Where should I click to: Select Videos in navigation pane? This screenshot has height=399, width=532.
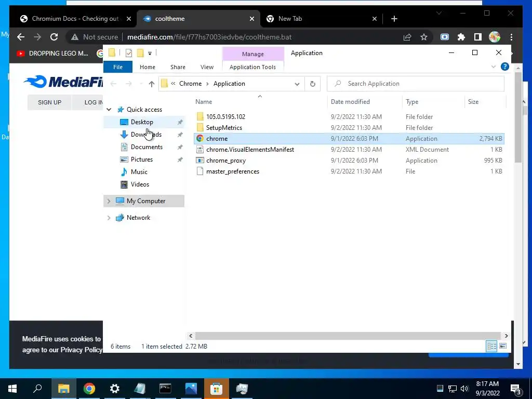144,184
